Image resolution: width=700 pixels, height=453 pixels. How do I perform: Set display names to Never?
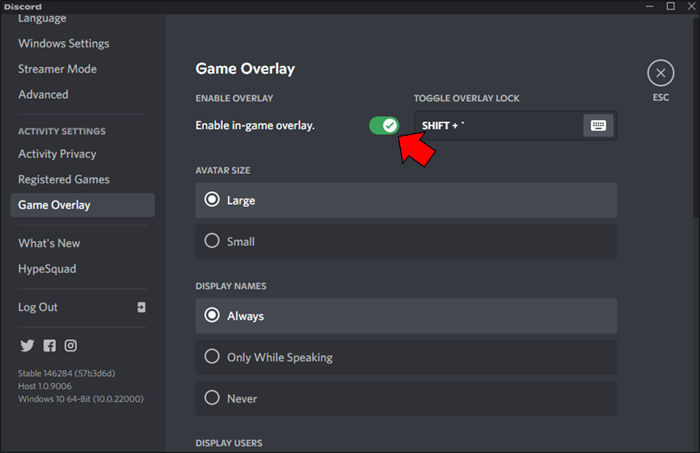coord(212,398)
